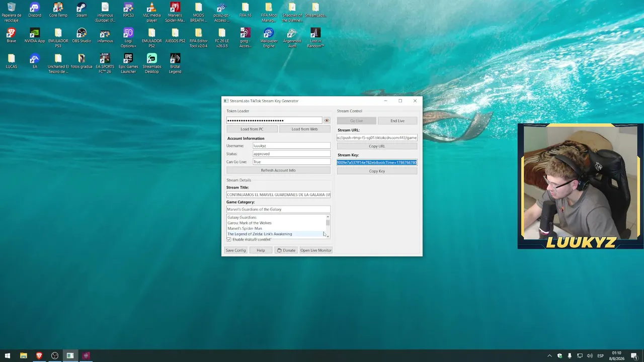Select the LUCAS folder on desktop
The image size is (644, 362).
click(11, 61)
